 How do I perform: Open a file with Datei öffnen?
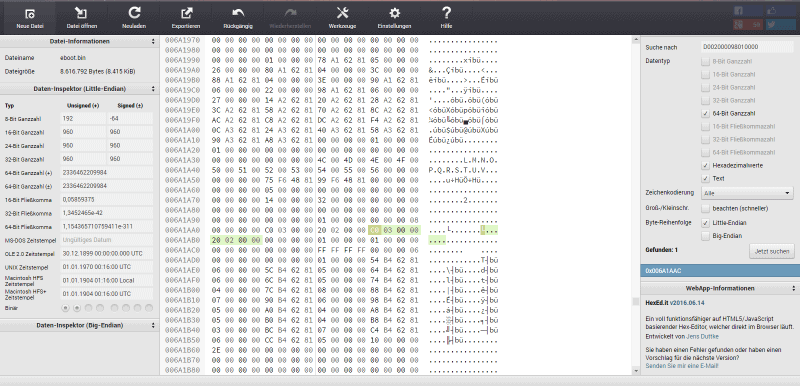(x=82, y=18)
